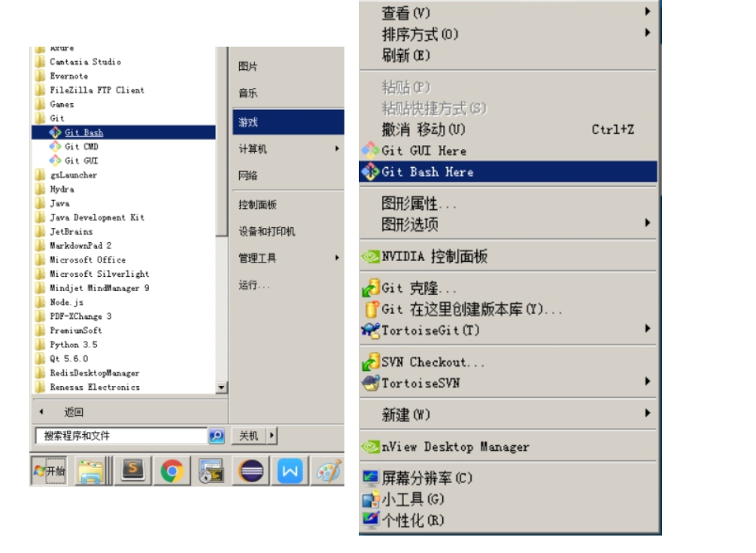
Task: Open Paint from the taskbar
Action: click(329, 471)
